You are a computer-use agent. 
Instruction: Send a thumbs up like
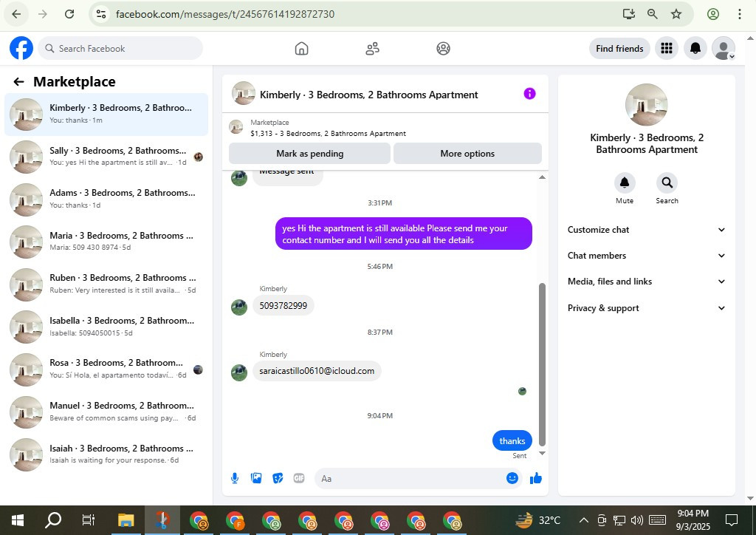click(536, 478)
